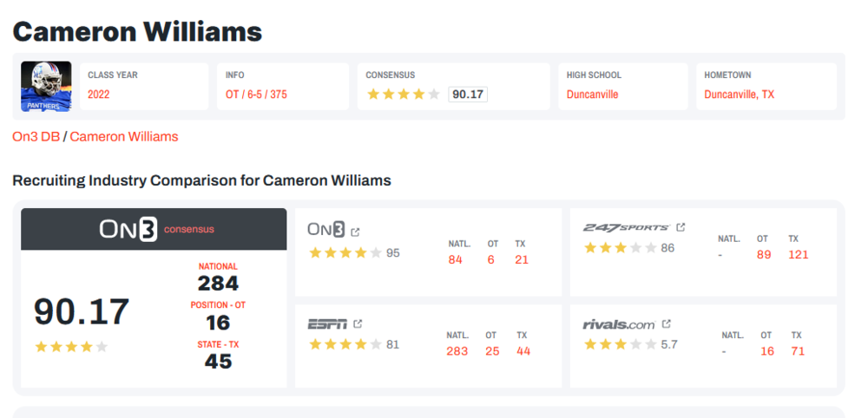
Task: Click Rivals Texas state rank 71
Action: (x=798, y=351)
